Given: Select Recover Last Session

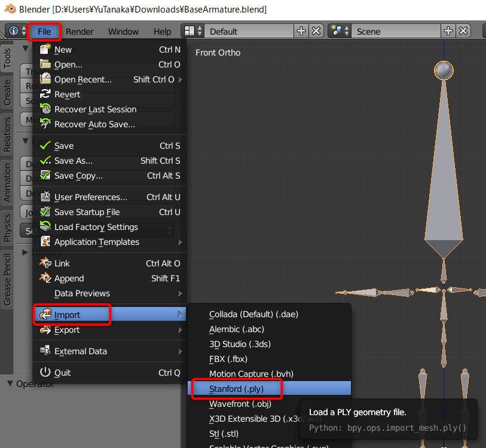Looking at the screenshot, I should pos(109,109).
